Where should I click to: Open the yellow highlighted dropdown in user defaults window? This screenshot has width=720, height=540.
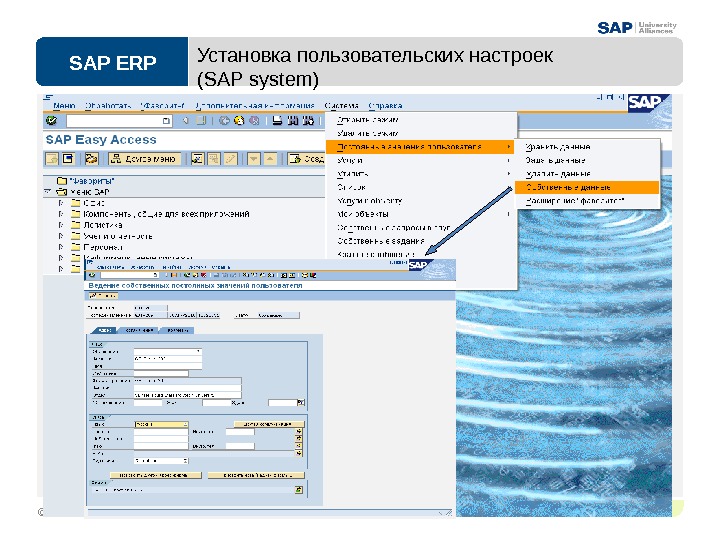tap(161, 424)
